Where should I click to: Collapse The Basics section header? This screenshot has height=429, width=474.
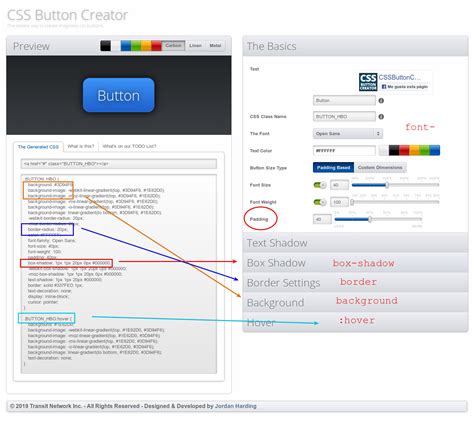point(355,46)
